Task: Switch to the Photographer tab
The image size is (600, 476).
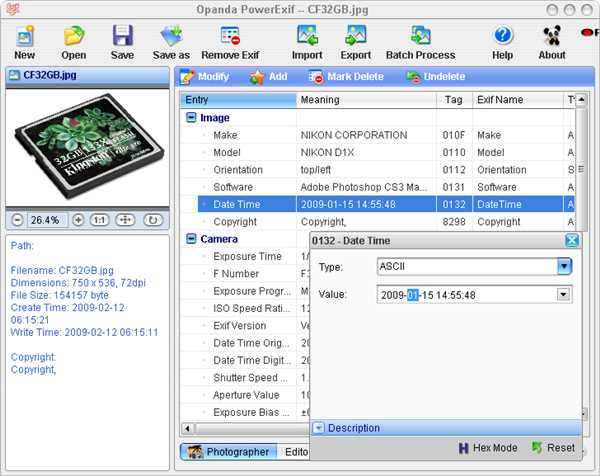Action: point(228,452)
